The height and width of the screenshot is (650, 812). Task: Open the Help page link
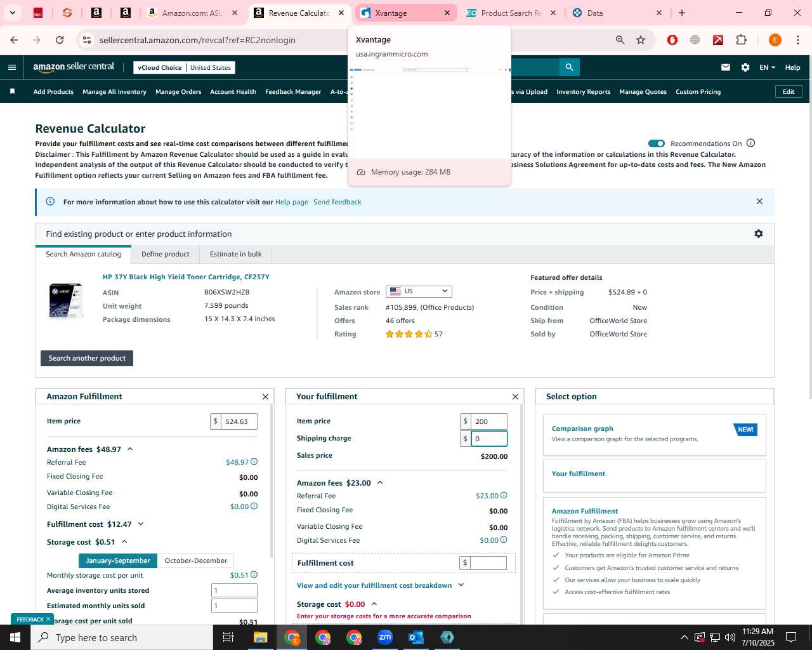(292, 202)
